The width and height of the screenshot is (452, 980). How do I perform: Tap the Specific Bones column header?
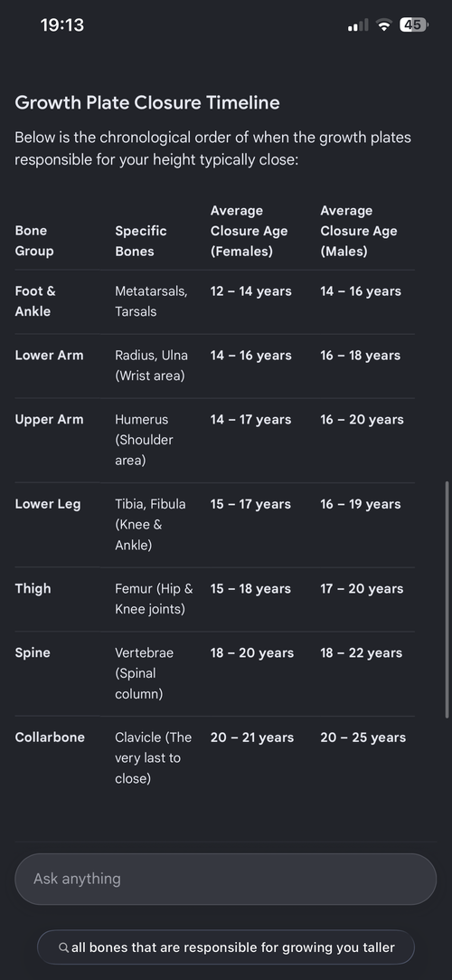coord(140,241)
